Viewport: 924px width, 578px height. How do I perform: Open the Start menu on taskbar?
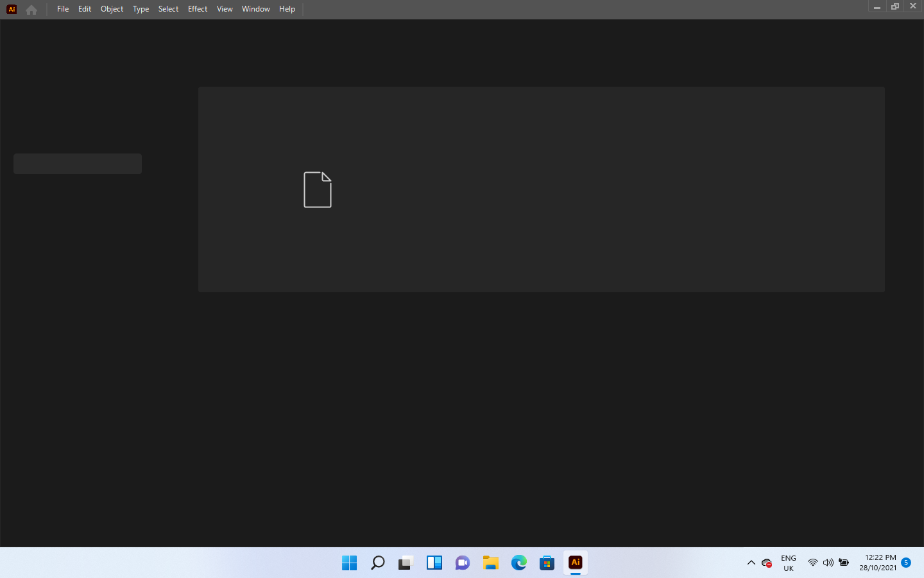click(x=349, y=563)
